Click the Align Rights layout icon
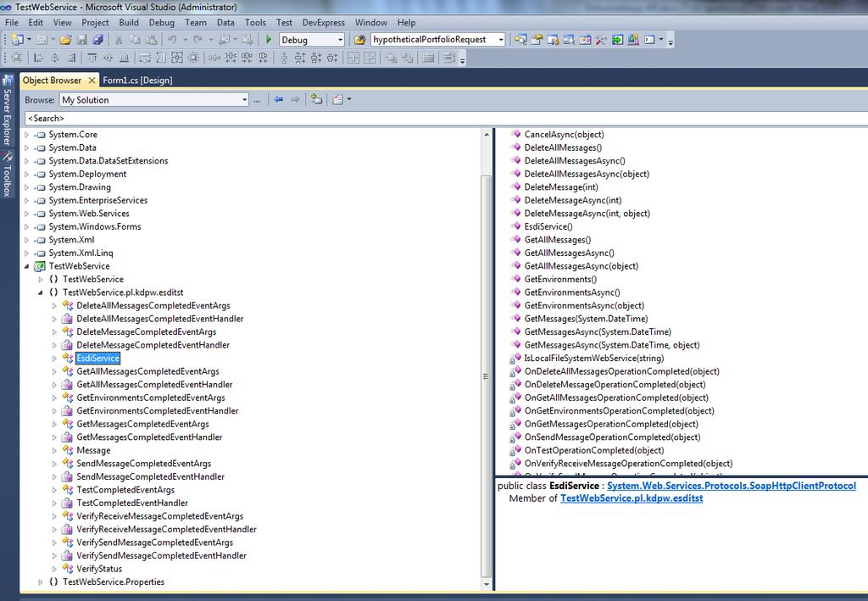This screenshot has width=868, height=601. click(70, 58)
